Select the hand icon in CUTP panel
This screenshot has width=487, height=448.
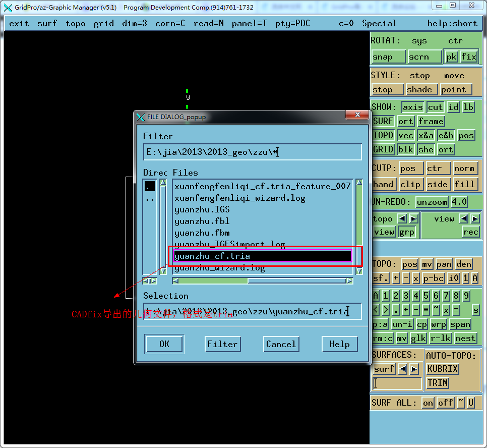(x=384, y=184)
